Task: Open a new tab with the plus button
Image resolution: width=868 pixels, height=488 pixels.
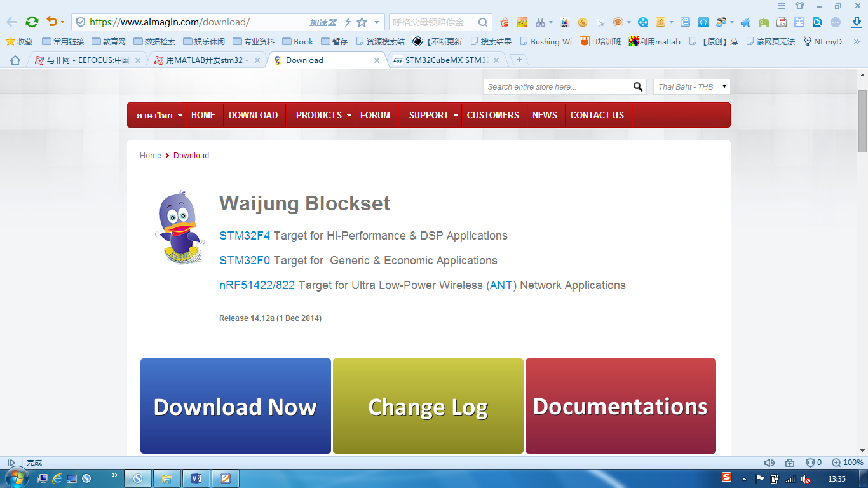Action: [519, 60]
